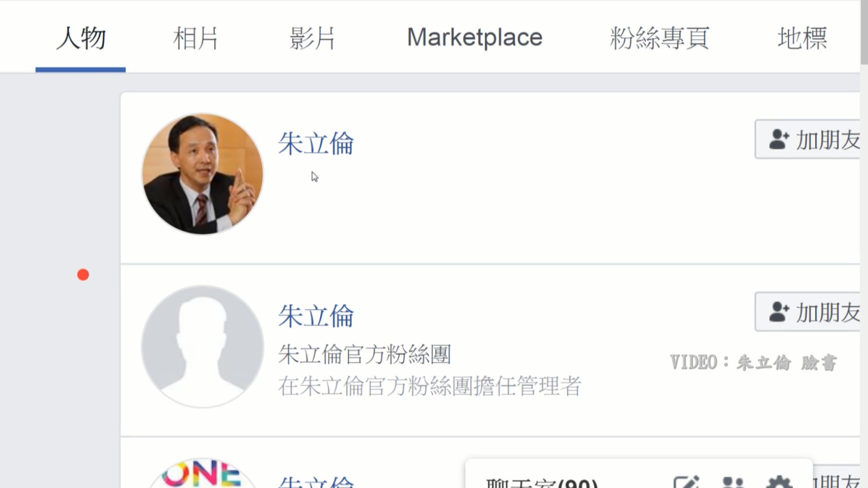Click the red dot indicator on the left

[83, 275]
